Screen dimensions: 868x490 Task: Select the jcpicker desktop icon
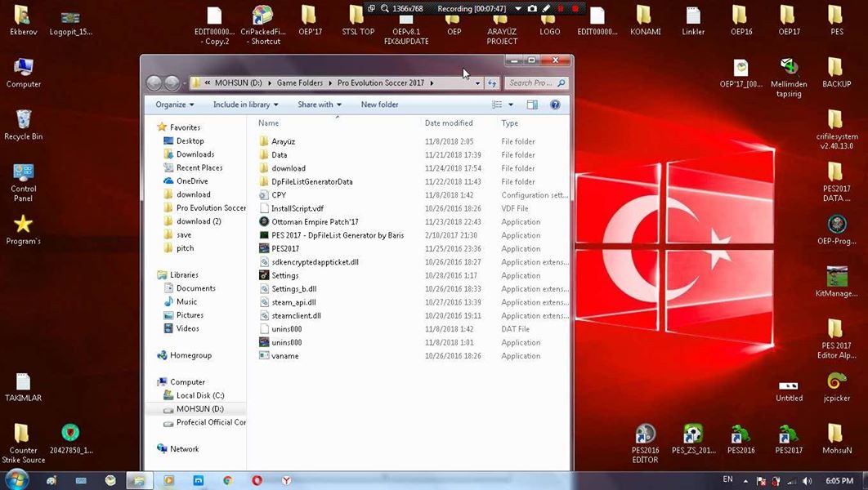tap(836, 386)
